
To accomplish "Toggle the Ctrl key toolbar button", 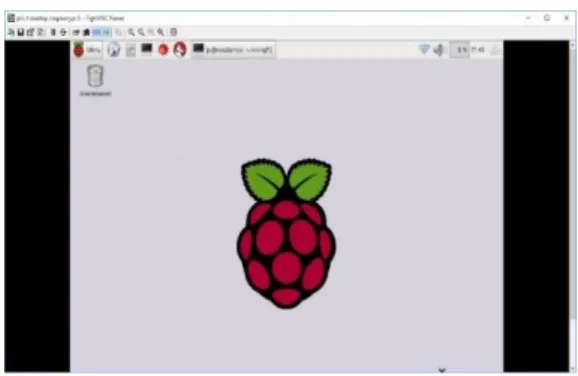I will pyautogui.click(x=96, y=32).
